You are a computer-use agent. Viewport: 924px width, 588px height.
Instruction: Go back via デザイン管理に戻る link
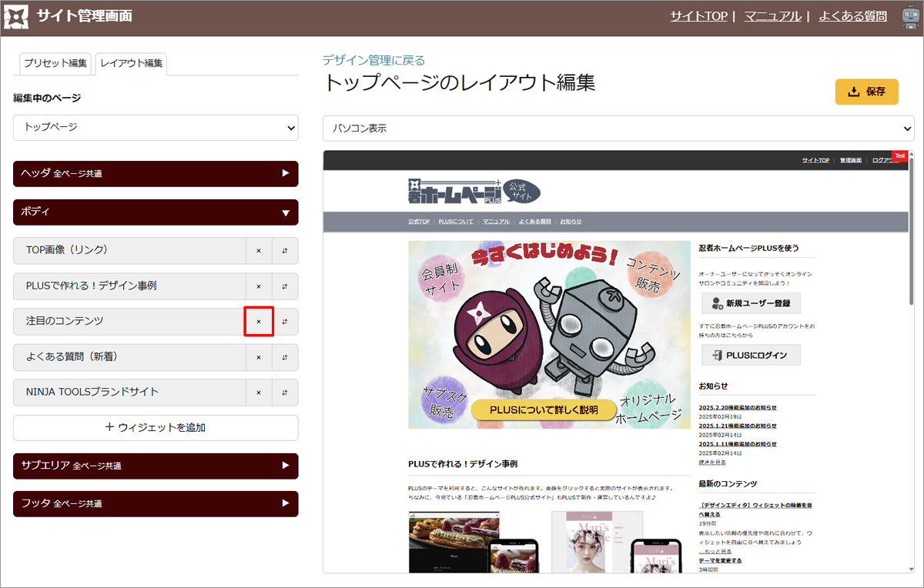pyautogui.click(x=373, y=60)
